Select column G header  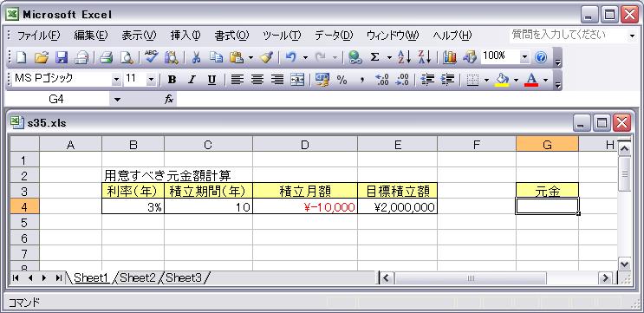pyautogui.click(x=547, y=145)
